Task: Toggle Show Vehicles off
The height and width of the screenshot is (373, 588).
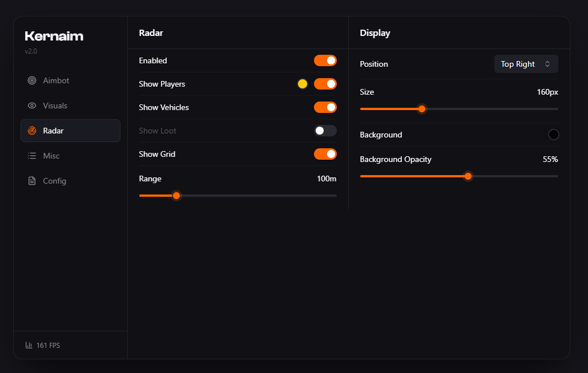Action: point(325,107)
